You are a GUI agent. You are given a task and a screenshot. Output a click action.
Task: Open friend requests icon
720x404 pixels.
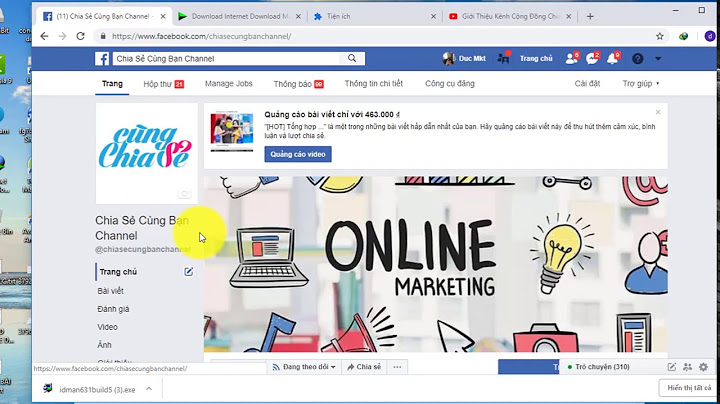coord(572,58)
